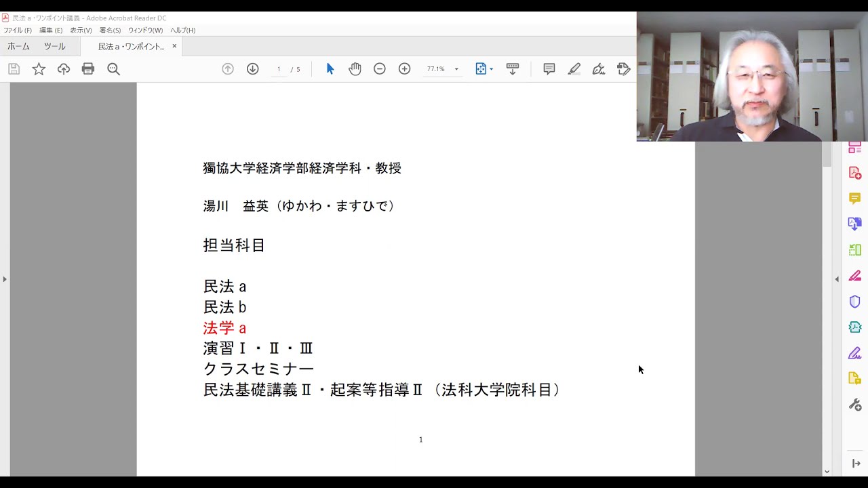Click the webcam video thumbnail
The width and height of the screenshot is (868, 488).
pos(752,77)
